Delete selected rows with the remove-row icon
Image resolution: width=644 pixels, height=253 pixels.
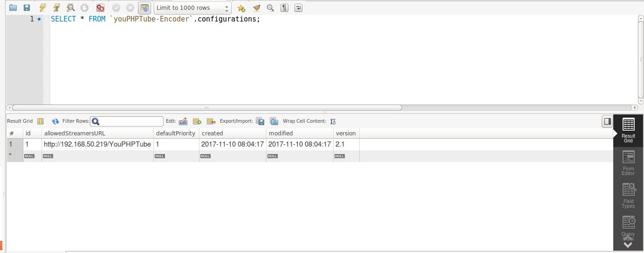(x=211, y=121)
